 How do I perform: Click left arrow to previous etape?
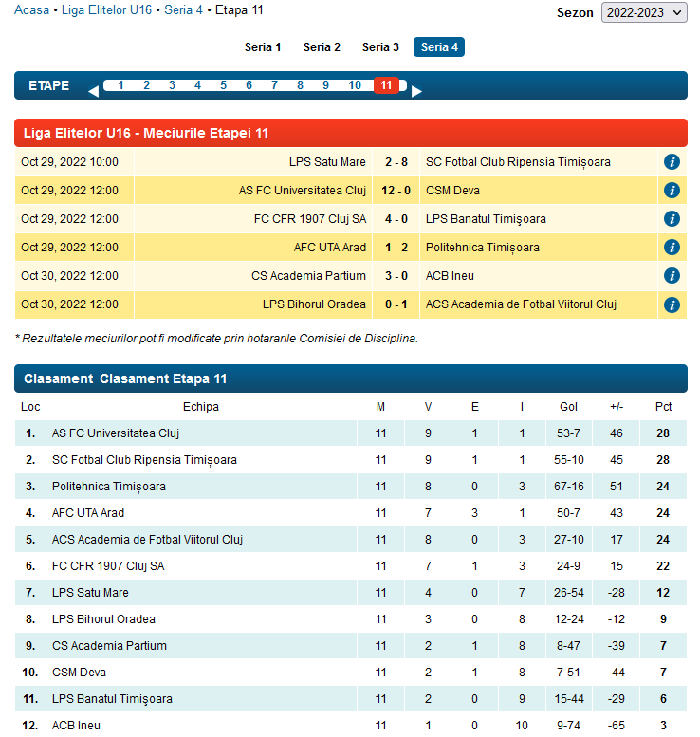[x=93, y=91]
